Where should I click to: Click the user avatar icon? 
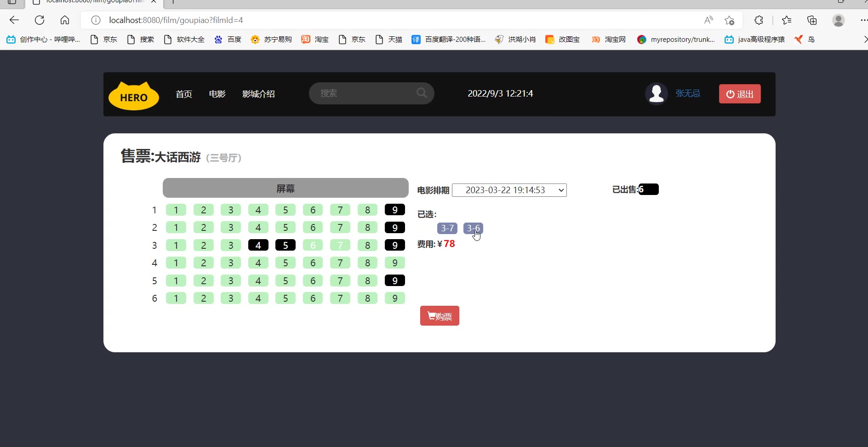656,94
